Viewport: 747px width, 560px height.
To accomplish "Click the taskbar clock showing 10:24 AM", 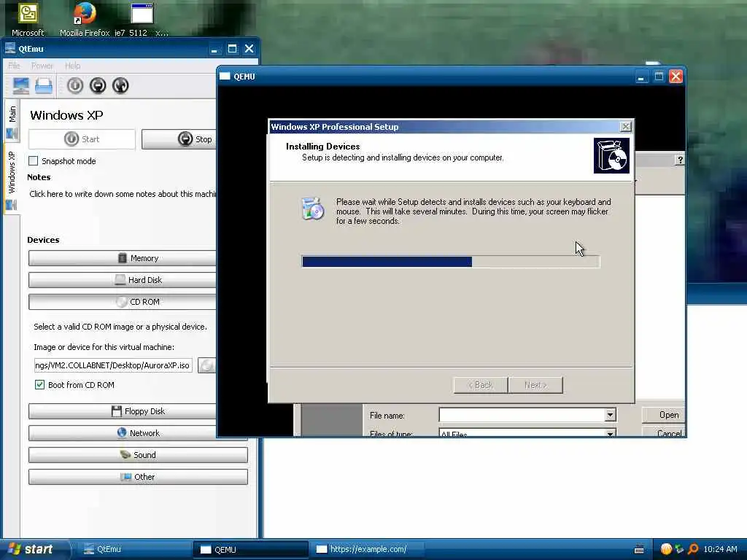I will tap(720, 549).
